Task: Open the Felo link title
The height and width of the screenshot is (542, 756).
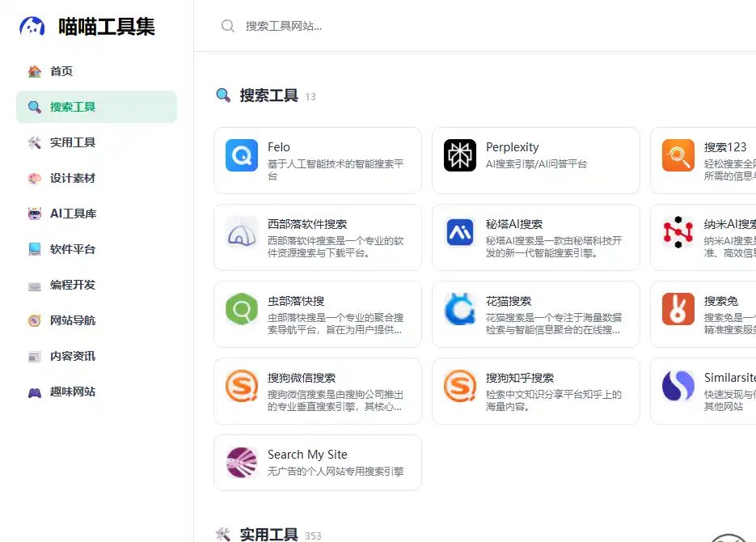Action: (279, 147)
